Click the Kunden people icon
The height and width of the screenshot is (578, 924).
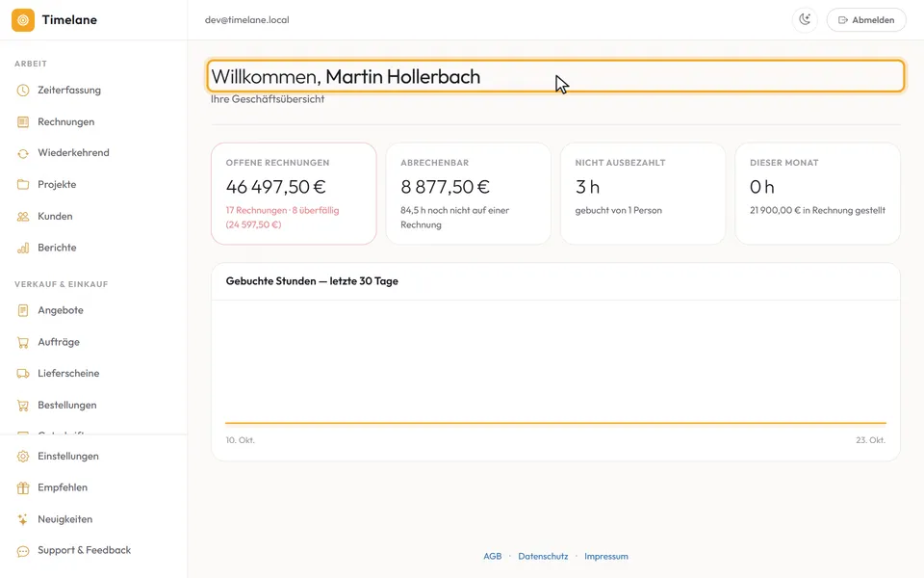(23, 217)
